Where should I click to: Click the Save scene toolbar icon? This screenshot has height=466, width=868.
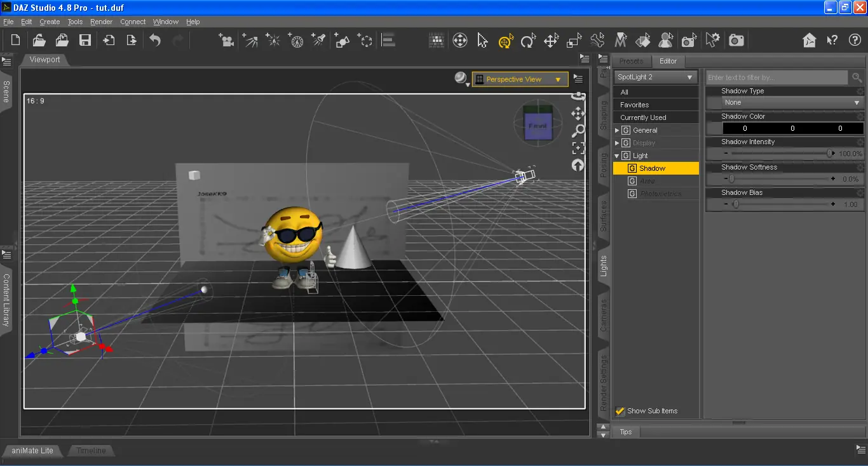(x=85, y=41)
